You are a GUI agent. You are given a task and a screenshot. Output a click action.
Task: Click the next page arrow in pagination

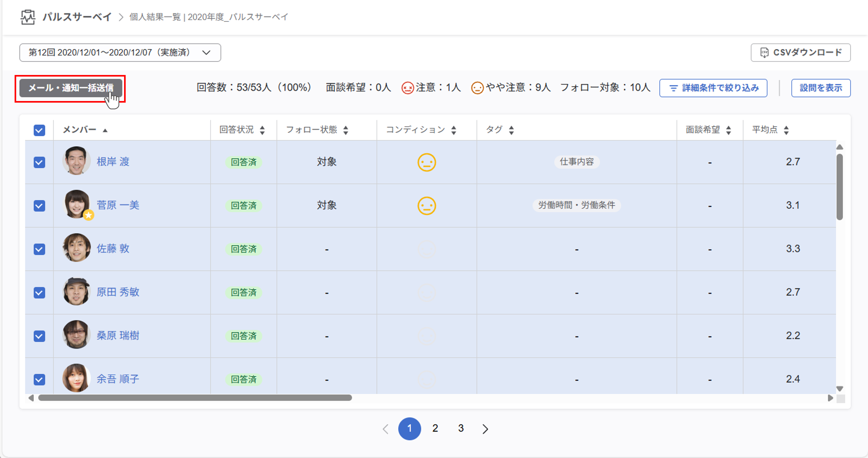pyautogui.click(x=485, y=429)
